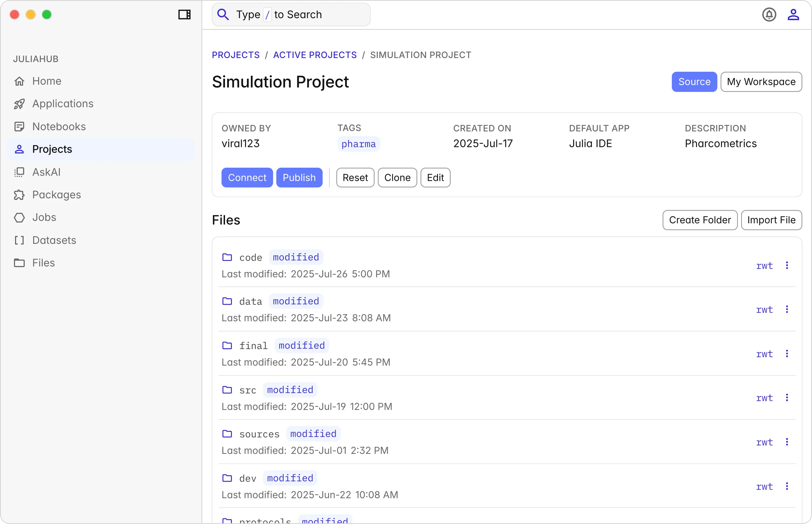Click rwt permissions on data row
The height and width of the screenshot is (524, 812).
tap(764, 310)
